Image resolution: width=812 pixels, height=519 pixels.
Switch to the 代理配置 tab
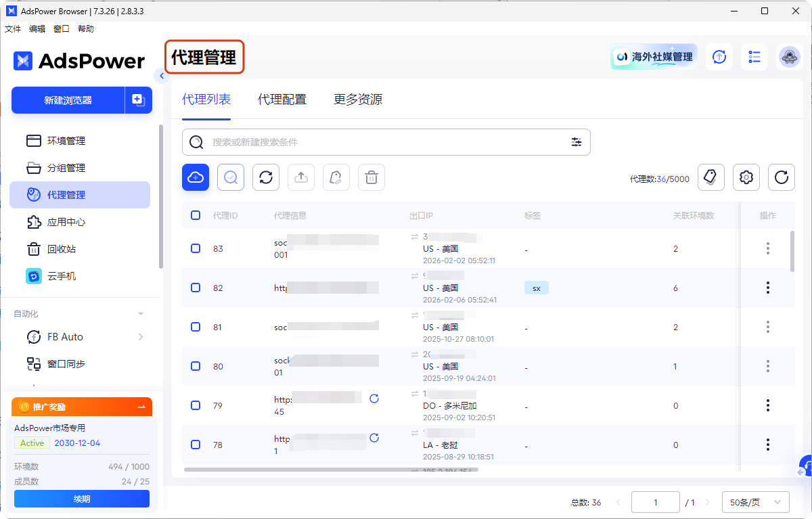[x=282, y=99]
